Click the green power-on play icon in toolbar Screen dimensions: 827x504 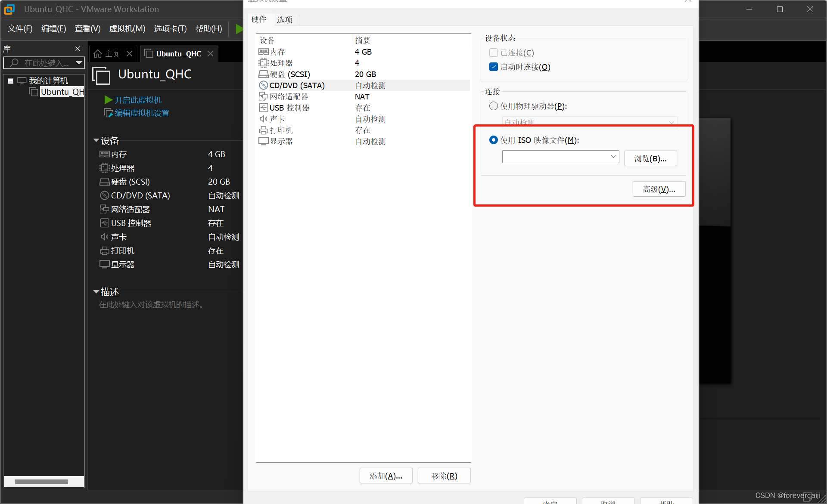coord(239,29)
